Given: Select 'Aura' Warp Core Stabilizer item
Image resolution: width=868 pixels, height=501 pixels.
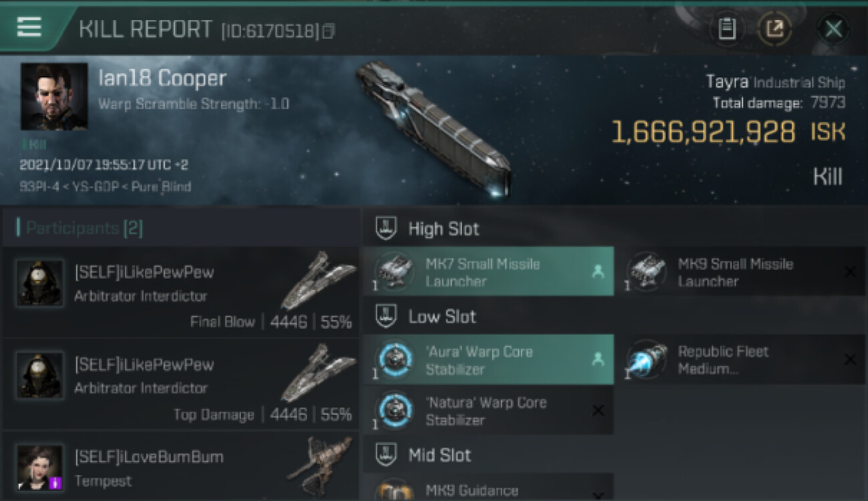Looking at the screenshot, I should coord(488,360).
